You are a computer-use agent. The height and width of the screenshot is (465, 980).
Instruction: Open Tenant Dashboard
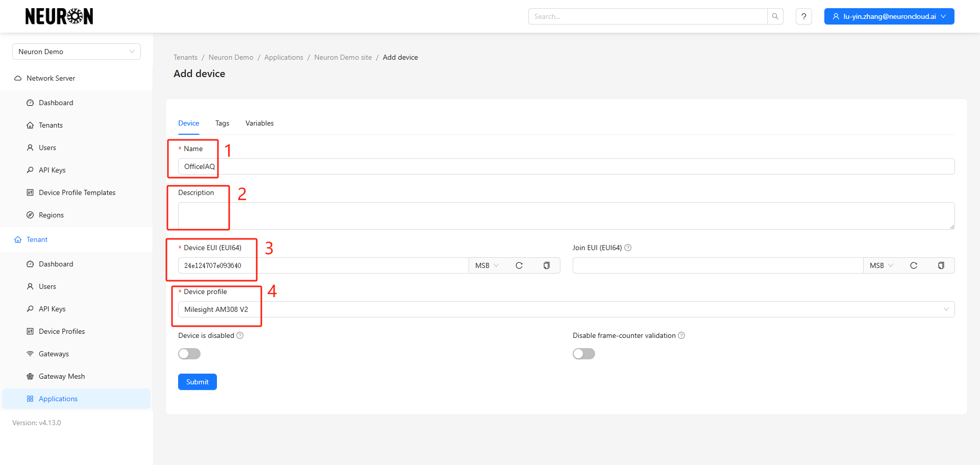(77, 264)
